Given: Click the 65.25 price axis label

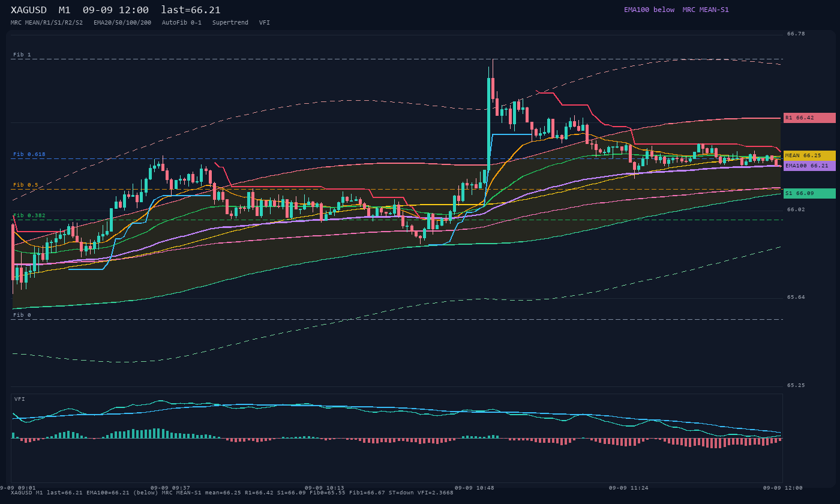Looking at the screenshot, I should coord(796,385).
